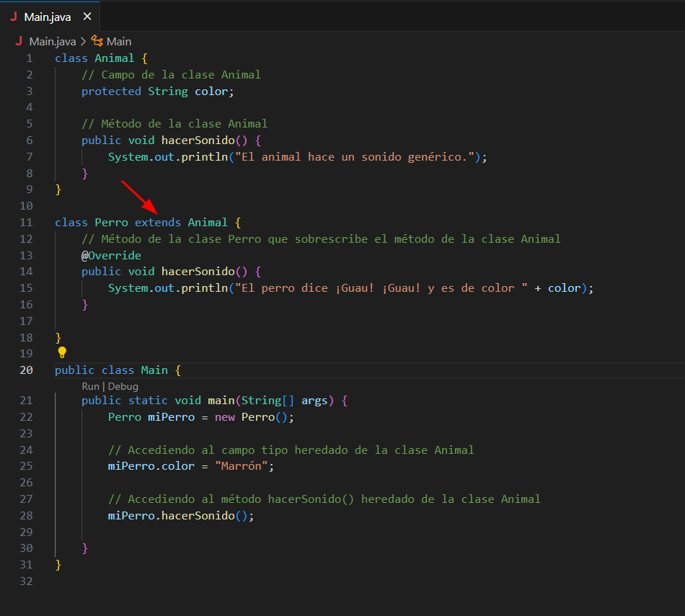Click the comment '// Método de la clase Animal' on line 5
Viewport: 685px width, 616px height.
coord(174,124)
